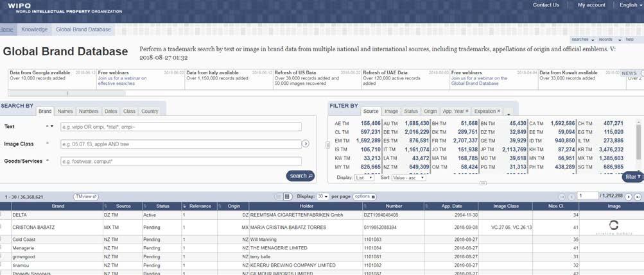
Task: Switch to Country search tab
Action: (x=150, y=111)
